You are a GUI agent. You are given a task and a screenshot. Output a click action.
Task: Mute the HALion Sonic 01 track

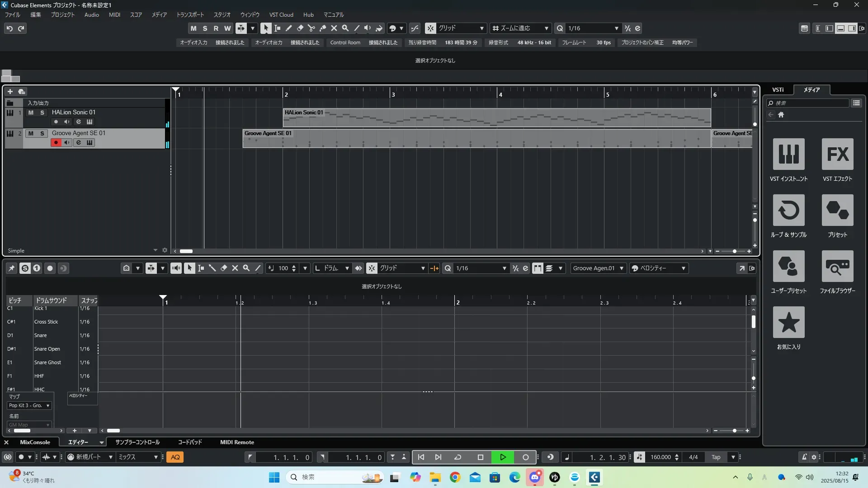pos(31,113)
